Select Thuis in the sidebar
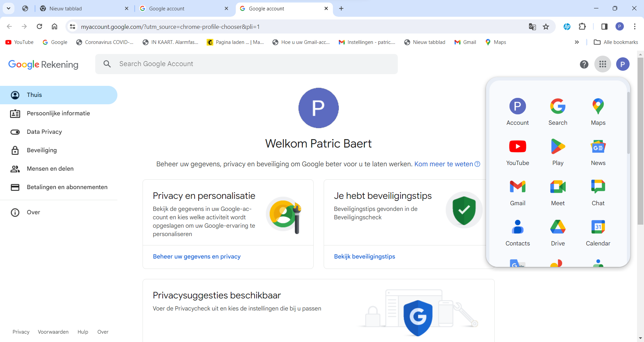644x342 pixels. (59, 95)
